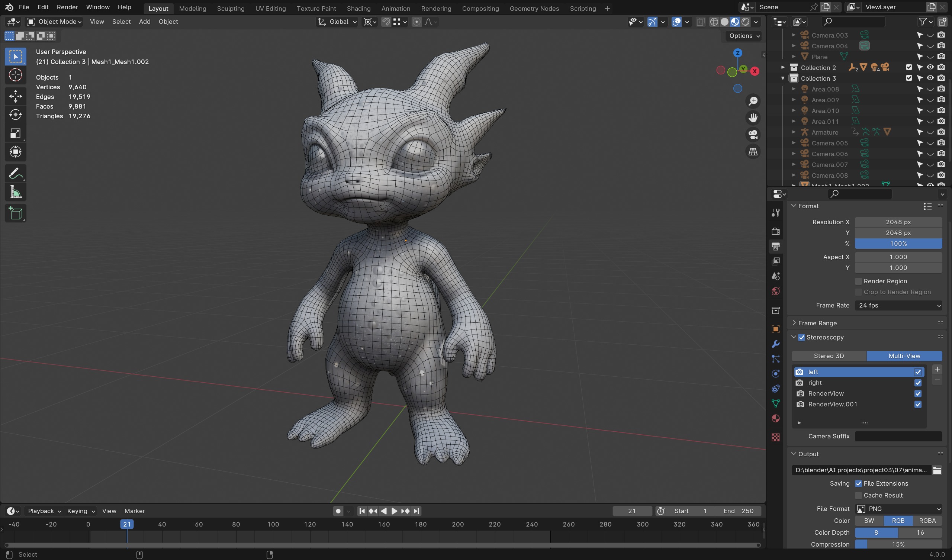Select the Annotate tool
The height and width of the screenshot is (560, 952).
pyautogui.click(x=16, y=173)
